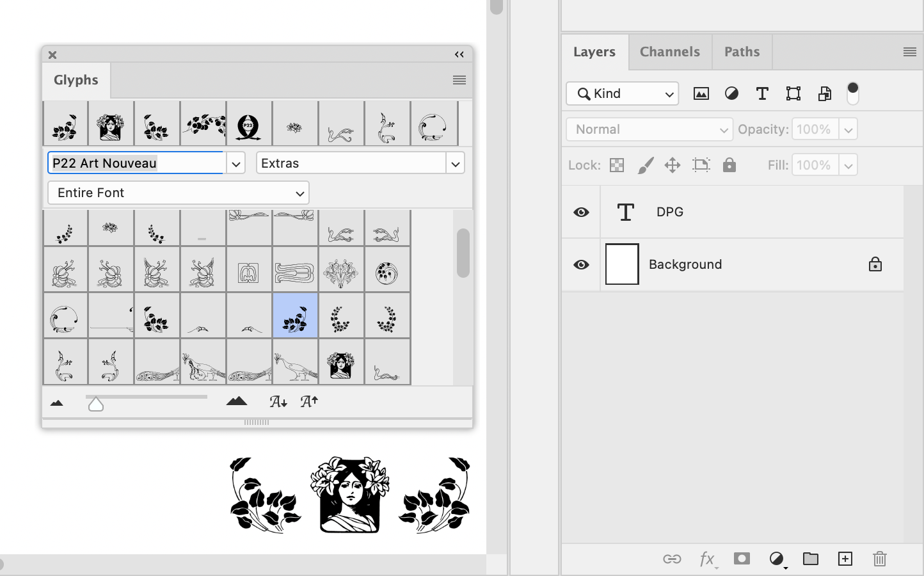Hide the Background layer

[581, 264]
